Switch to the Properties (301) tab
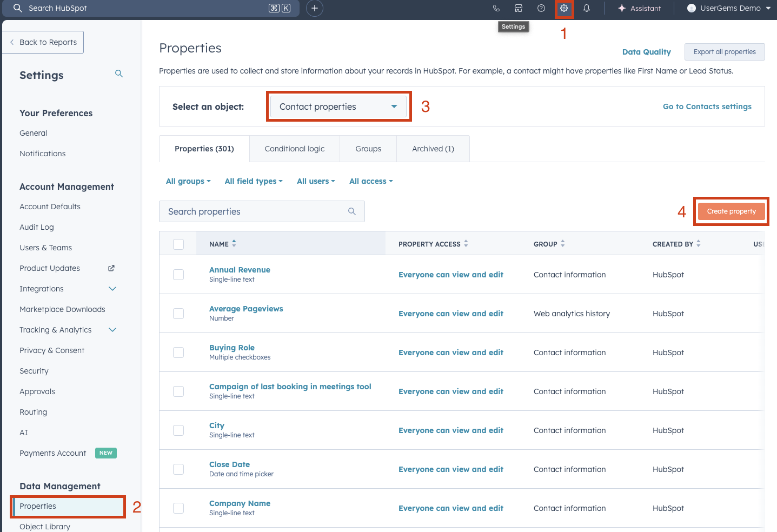The image size is (777, 532). click(x=204, y=149)
